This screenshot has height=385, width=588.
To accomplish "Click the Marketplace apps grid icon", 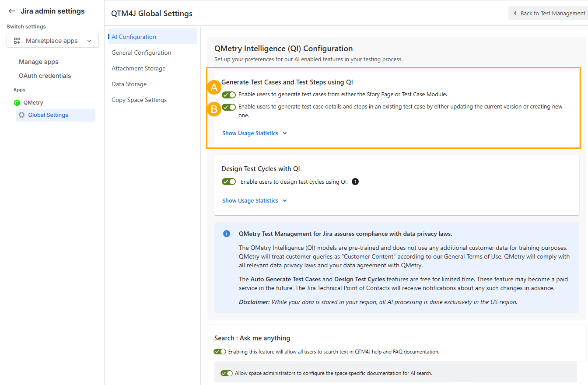I will tap(17, 41).
